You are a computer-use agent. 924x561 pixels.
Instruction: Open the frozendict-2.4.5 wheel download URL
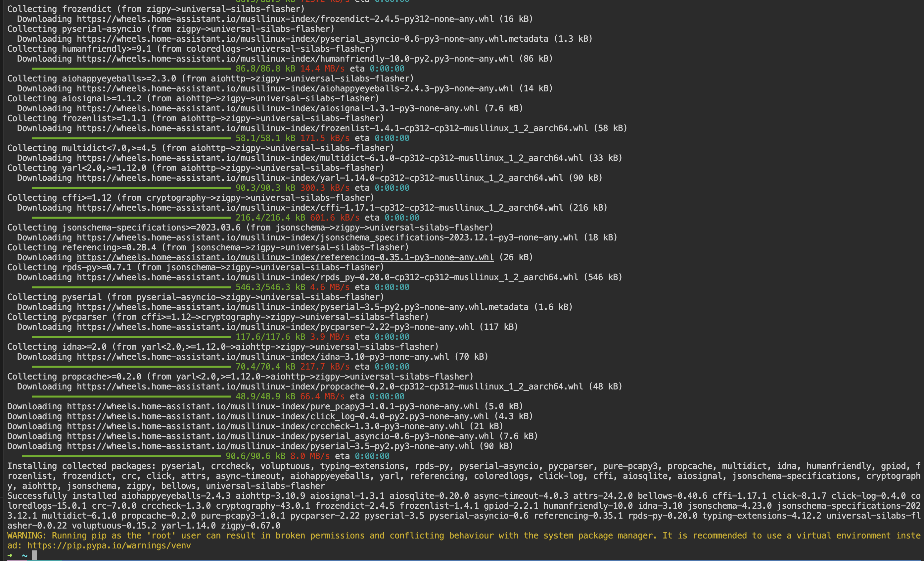[285, 19]
